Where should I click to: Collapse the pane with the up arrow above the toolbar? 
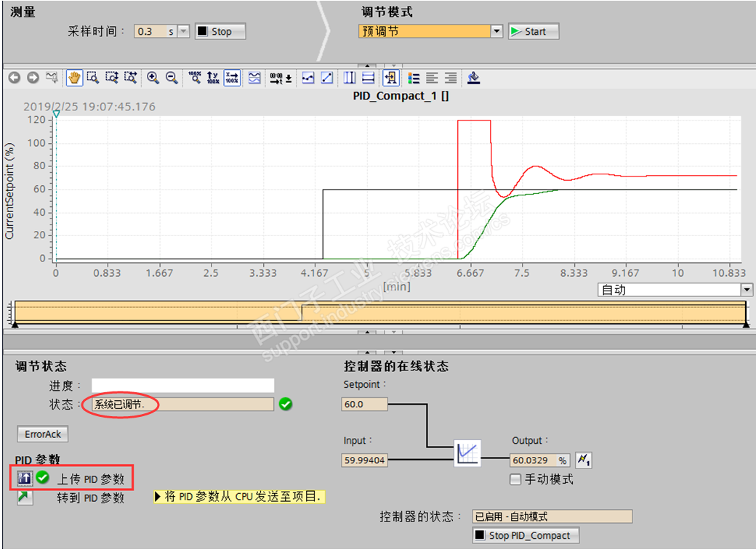pyautogui.click(x=367, y=65)
